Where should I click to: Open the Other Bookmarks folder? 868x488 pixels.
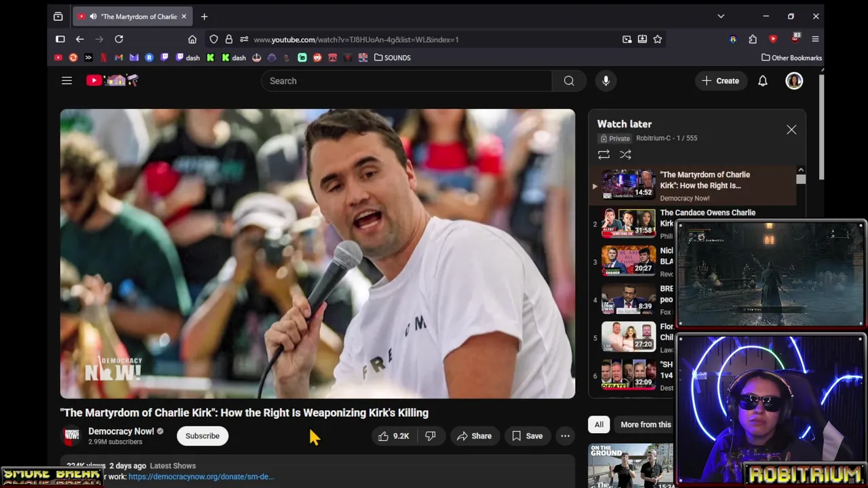click(791, 58)
